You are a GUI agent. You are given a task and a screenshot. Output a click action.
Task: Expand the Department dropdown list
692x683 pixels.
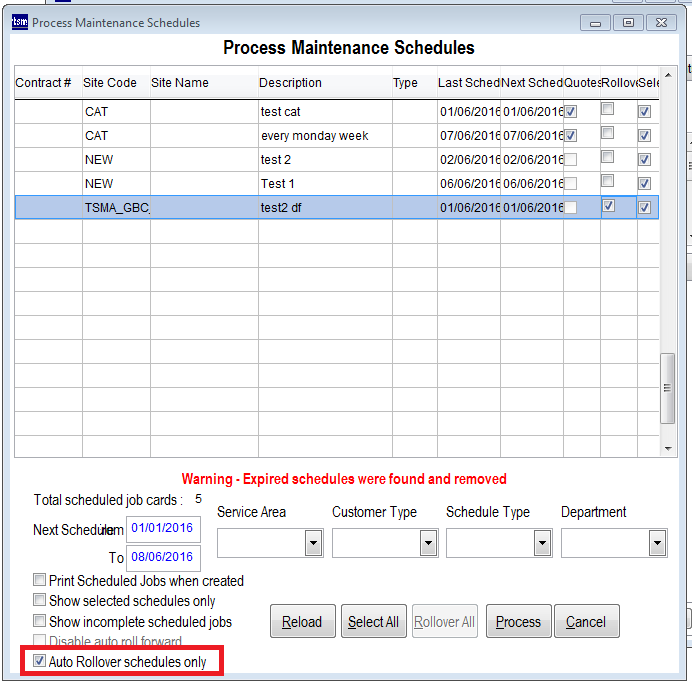pyautogui.click(x=657, y=543)
